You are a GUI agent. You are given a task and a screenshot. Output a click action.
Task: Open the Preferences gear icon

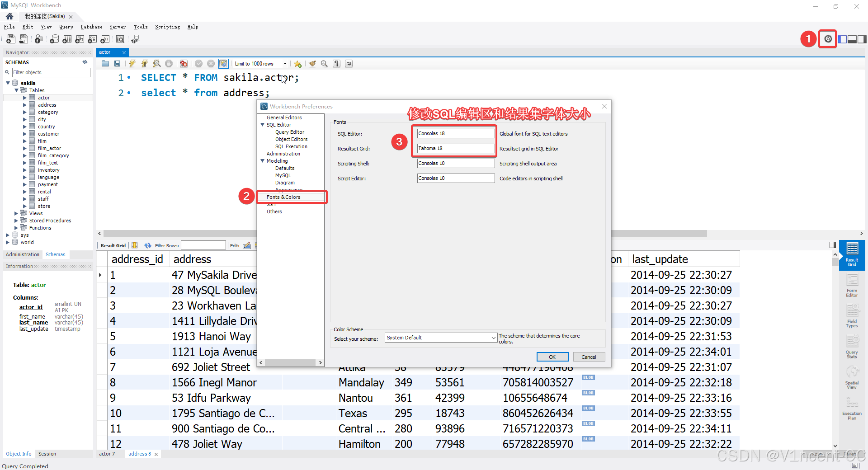(828, 39)
